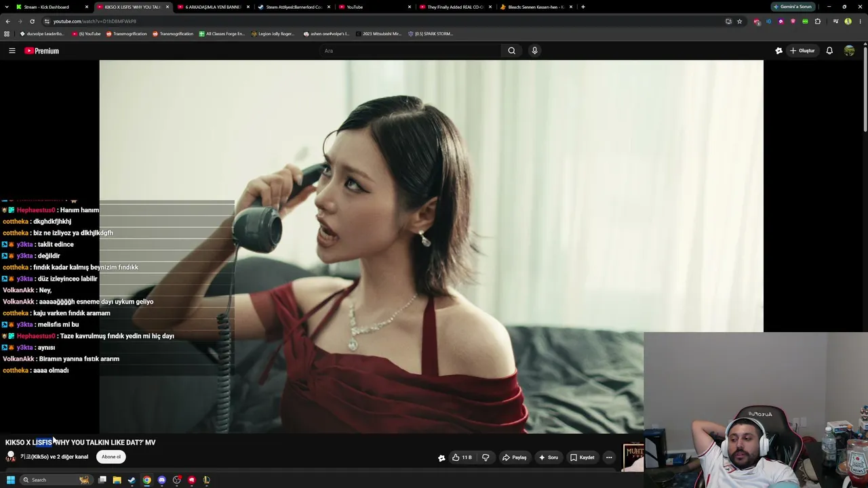This screenshot has height=488, width=868.
Task: Click the Gemini'a Sorun button
Action: [792, 7]
